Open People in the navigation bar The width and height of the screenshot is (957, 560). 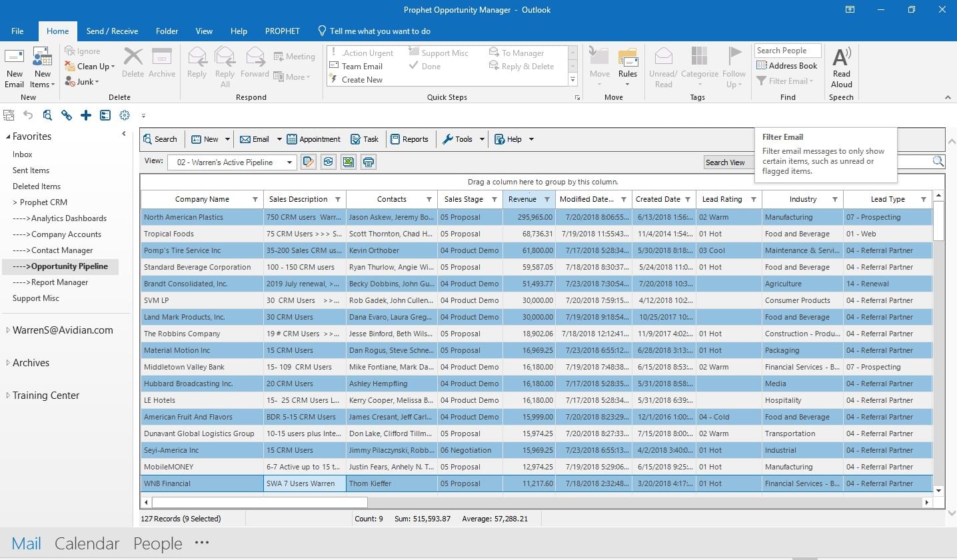pos(158,543)
